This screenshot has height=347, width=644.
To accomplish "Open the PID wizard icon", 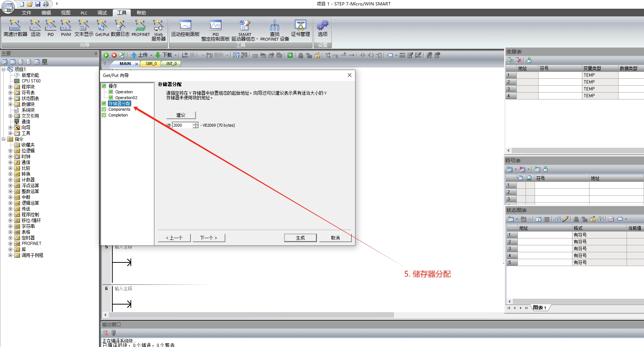I will click(x=51, y=28).
